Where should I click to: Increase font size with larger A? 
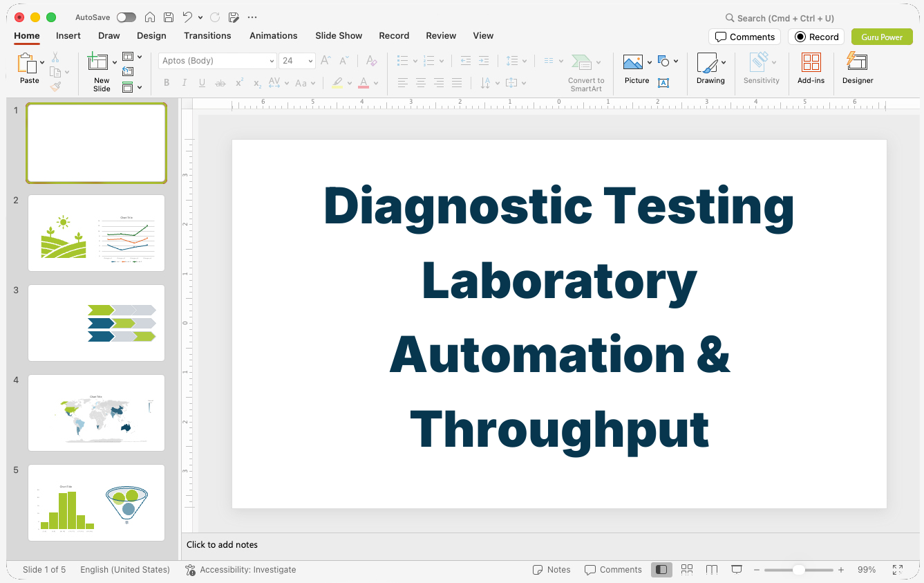coord(326,61)
